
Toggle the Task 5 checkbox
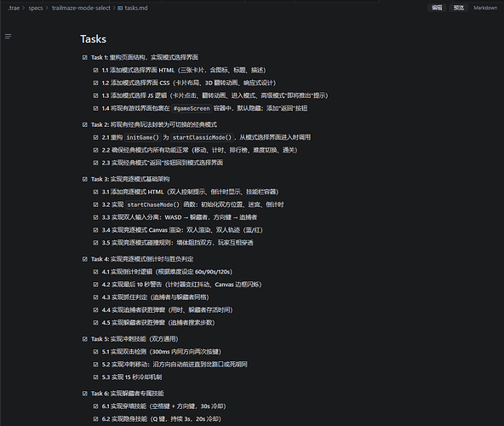[85, 339]
